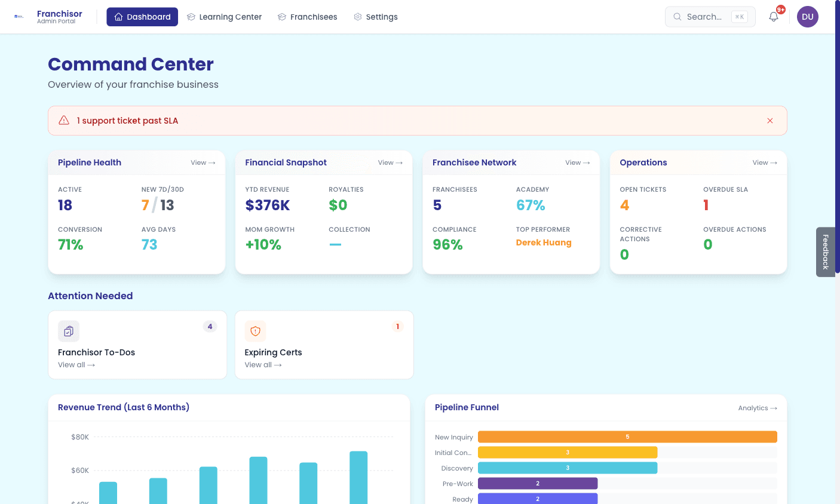Open the DU user avatar menu

click(807, 17)
